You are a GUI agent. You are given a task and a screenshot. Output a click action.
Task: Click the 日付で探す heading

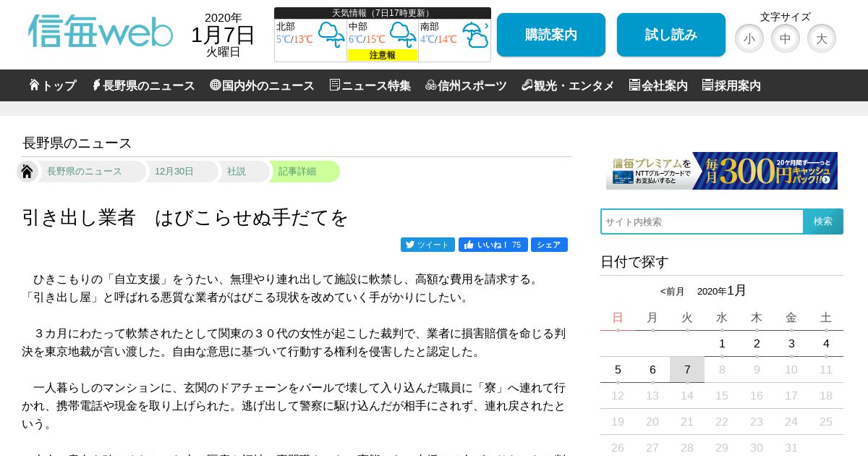pos(634,262)
